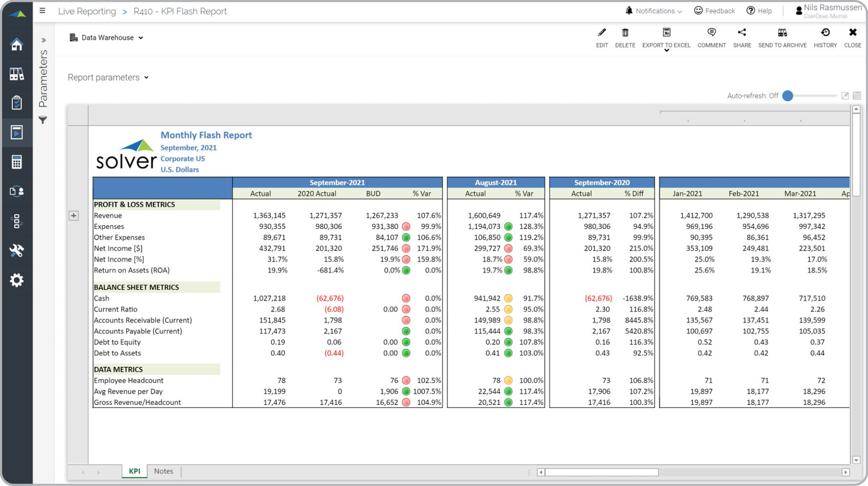The image size is (868, 486).
Task: Click the Delete trash icon
Action: (625, 33)
